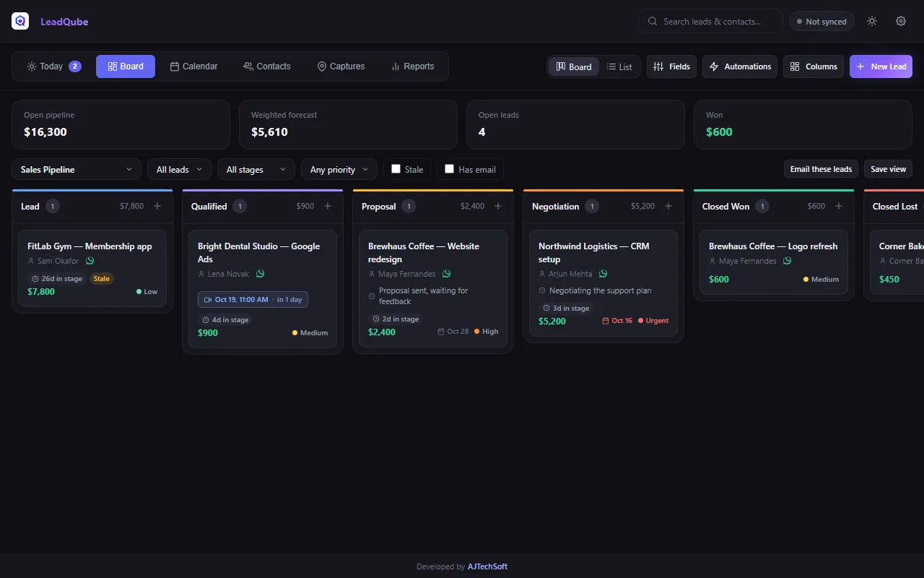924x578 pixels.
Task: Open the Northwind Logistics — CRM setup card
Action: 603,283
